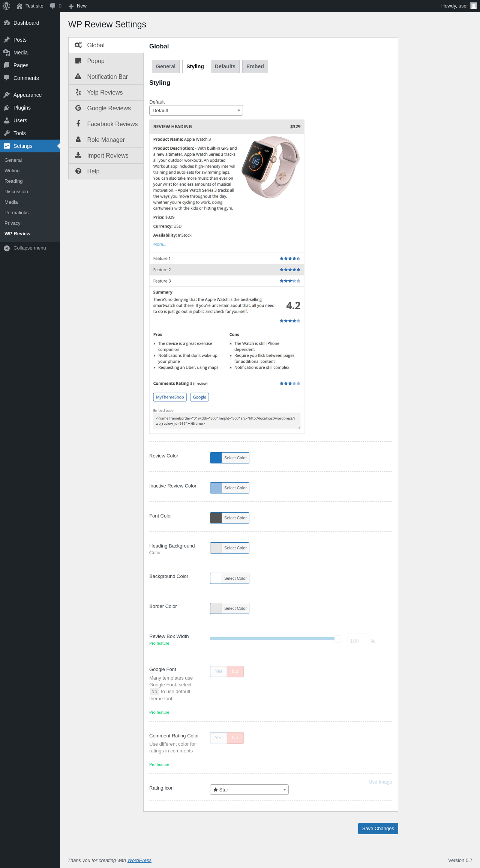Click the Use Image link

[x=380, y=782]
